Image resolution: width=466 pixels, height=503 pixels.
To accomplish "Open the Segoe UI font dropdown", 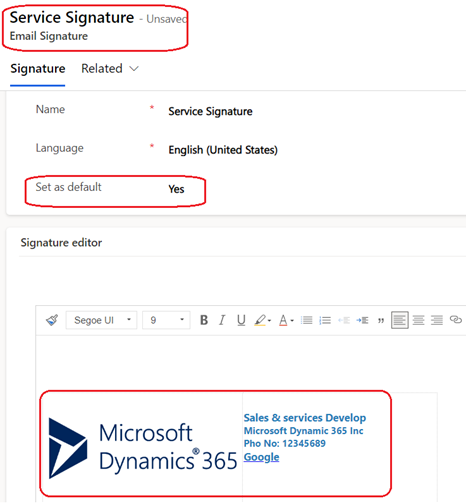I will [x=102, y=320].
